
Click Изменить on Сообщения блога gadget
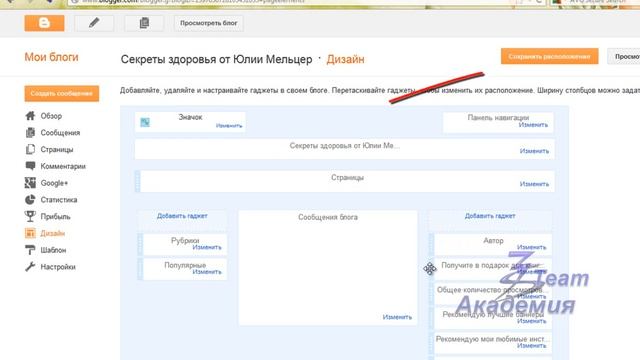pyautogui.click(x=397, y=317)
